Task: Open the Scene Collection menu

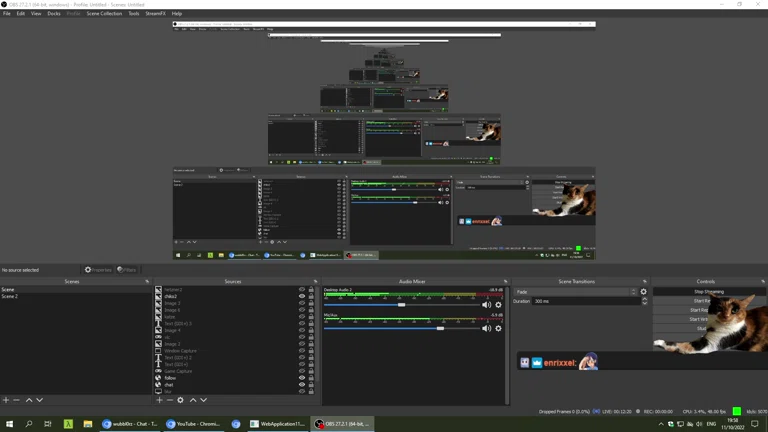Action: [x=104, y=14]
